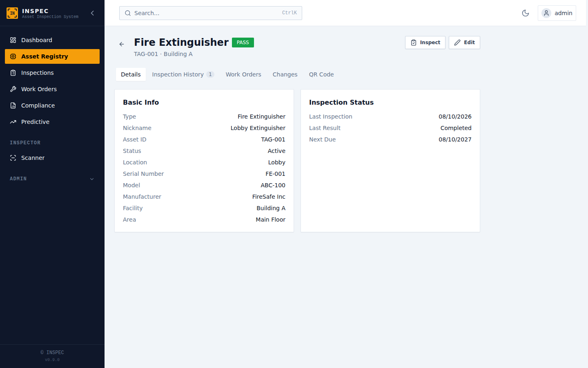The height and width of the screenshot is (368, 588).
Task: Click the Inspect button
Action: click(x=425, y=43)
